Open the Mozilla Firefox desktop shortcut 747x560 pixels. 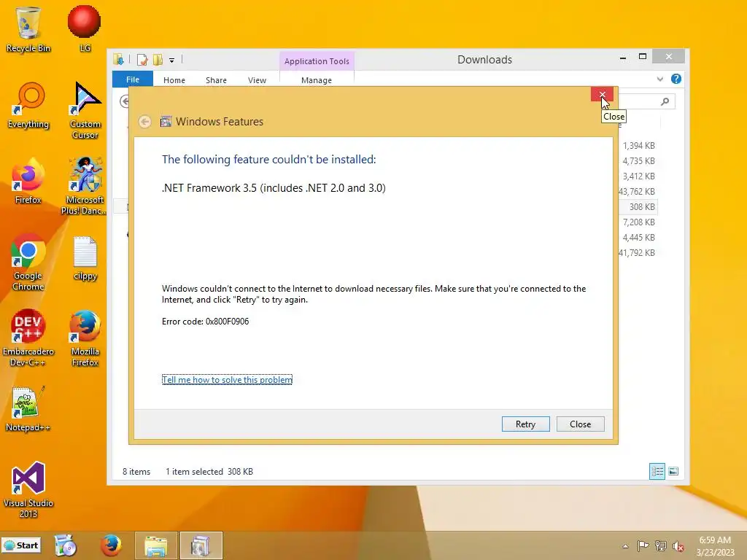click(85, 338)
